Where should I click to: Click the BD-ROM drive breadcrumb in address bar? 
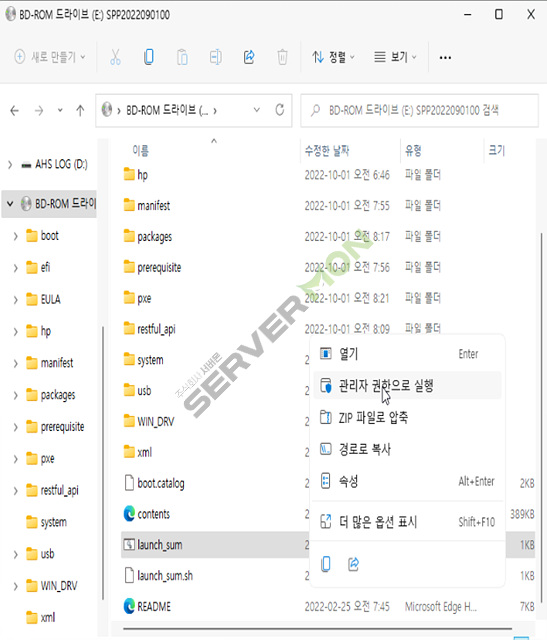click(167, 110)
